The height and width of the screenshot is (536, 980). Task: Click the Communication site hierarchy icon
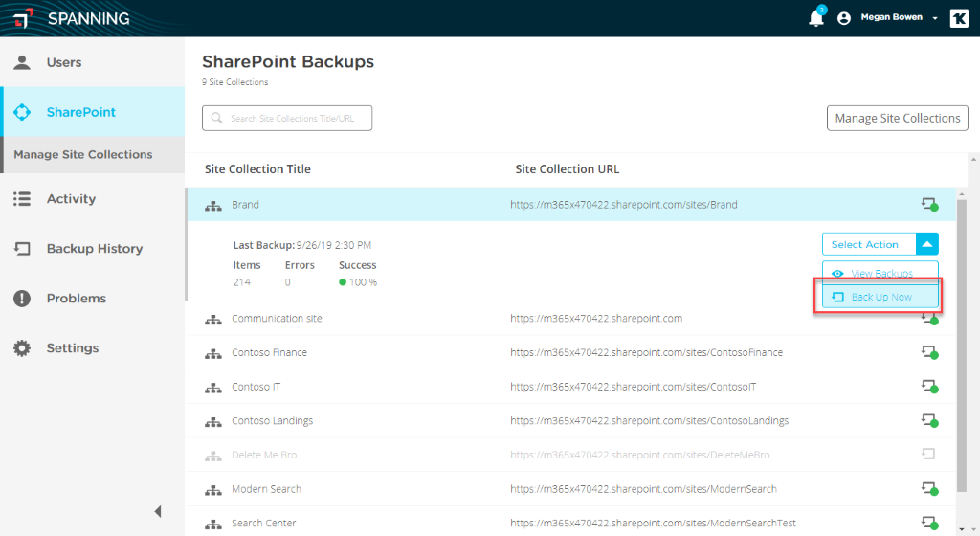click(213, 320)
